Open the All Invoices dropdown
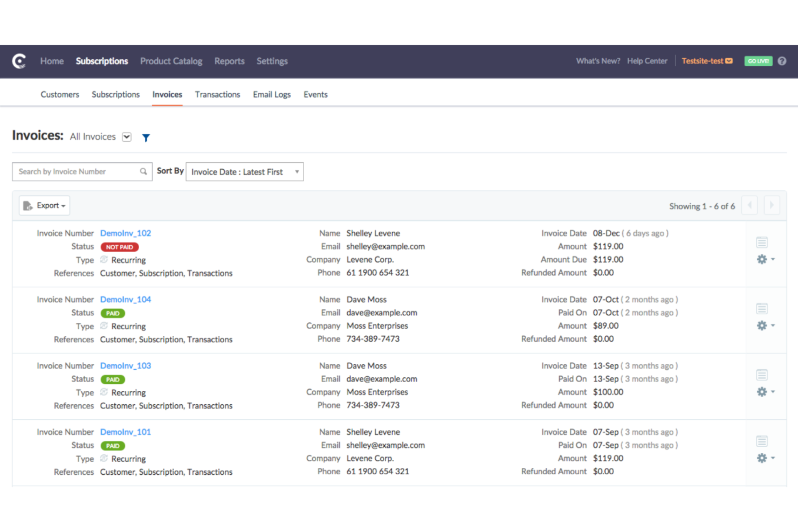 [x=126, y=137]
